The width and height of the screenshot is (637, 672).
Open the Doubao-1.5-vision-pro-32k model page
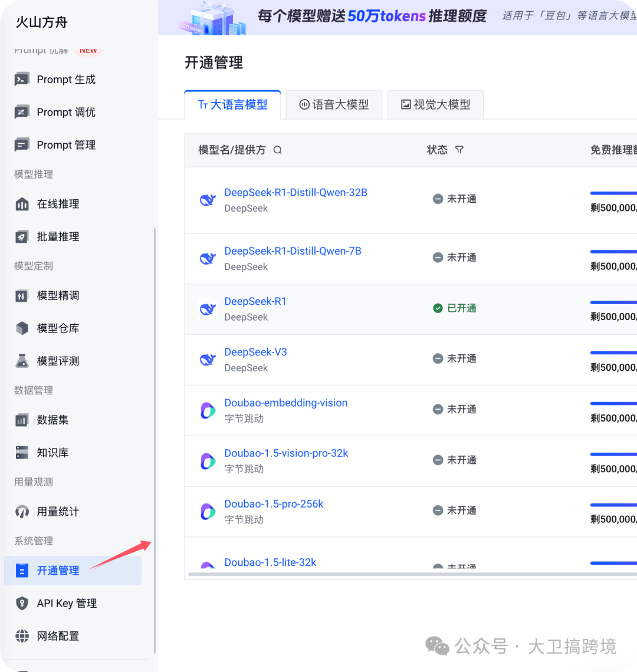286,453
